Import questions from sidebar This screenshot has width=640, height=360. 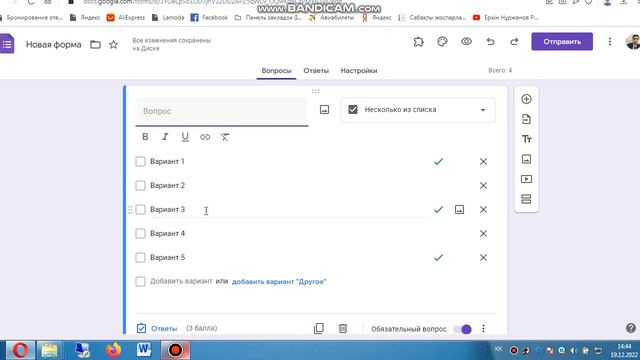(x=526, y=119)
